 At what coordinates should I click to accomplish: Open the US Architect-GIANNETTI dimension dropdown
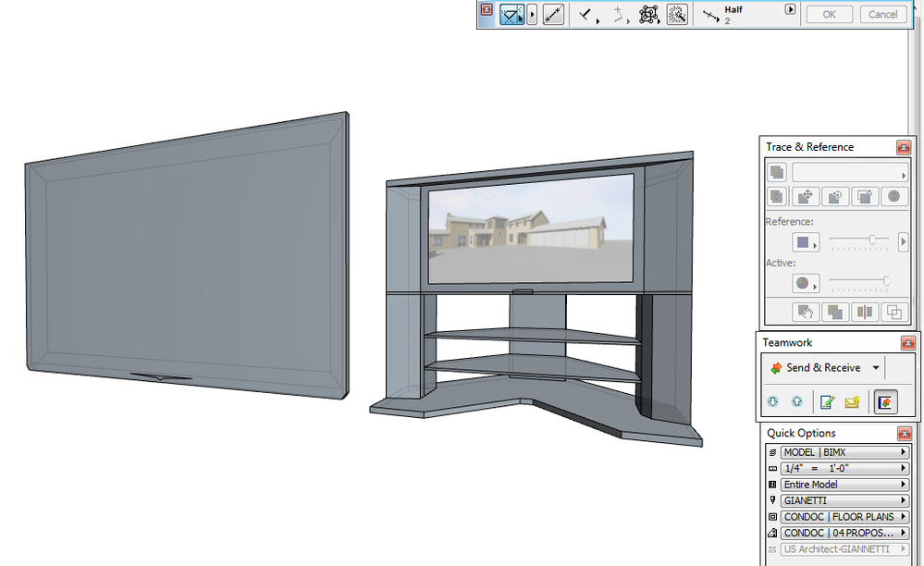844,549
